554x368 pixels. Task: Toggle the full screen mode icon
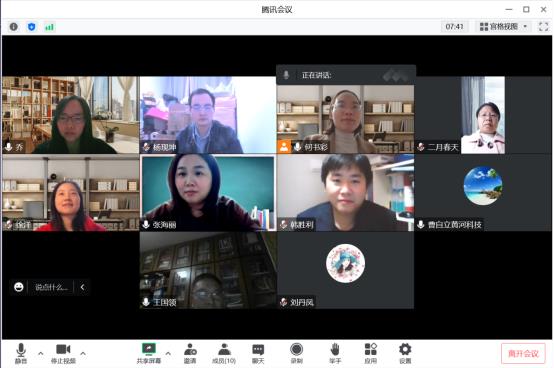(x=543, y=27)
